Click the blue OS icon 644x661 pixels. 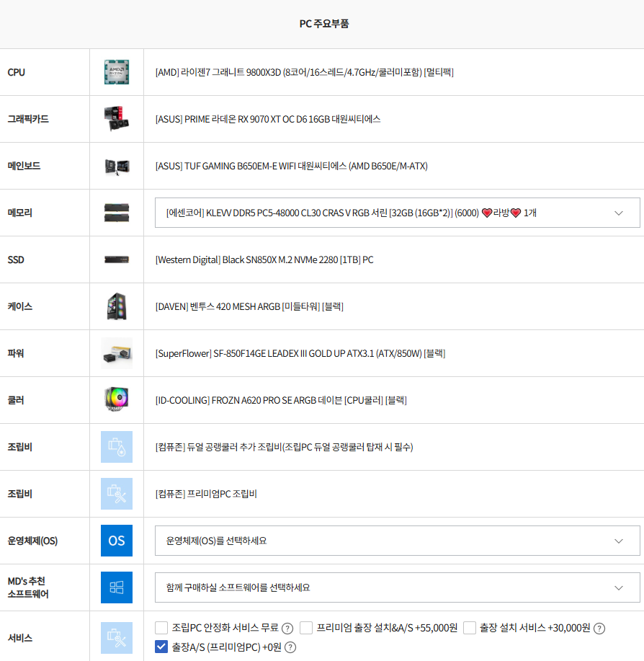point(117,541)
